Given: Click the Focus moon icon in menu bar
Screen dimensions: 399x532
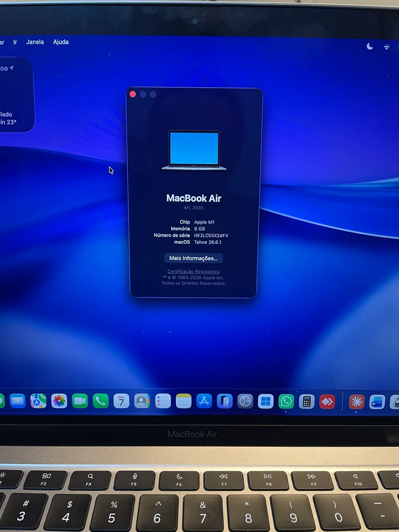Looking at the screenshot, I should point(370,47).
